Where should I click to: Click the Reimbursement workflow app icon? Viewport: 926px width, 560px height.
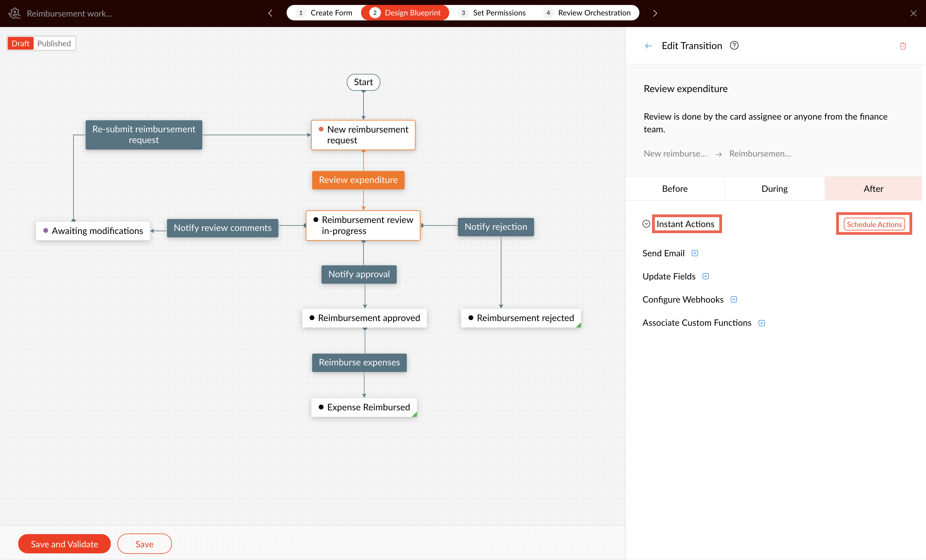pos(14,13)
